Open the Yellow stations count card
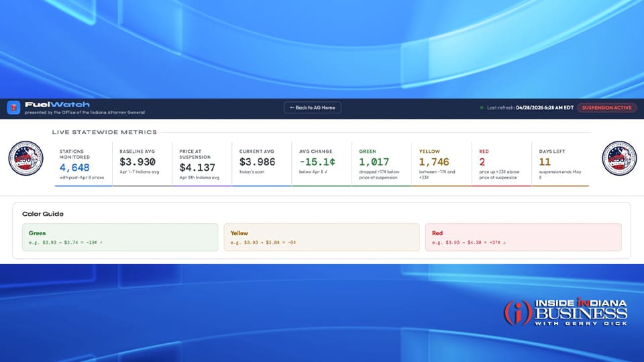 pos(441,164)
